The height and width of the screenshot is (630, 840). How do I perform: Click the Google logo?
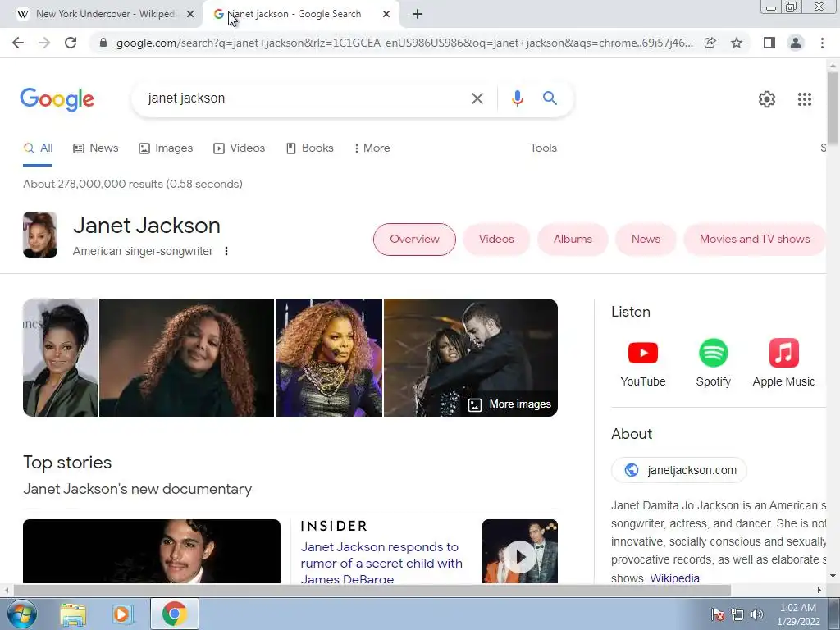coord(57,99)
